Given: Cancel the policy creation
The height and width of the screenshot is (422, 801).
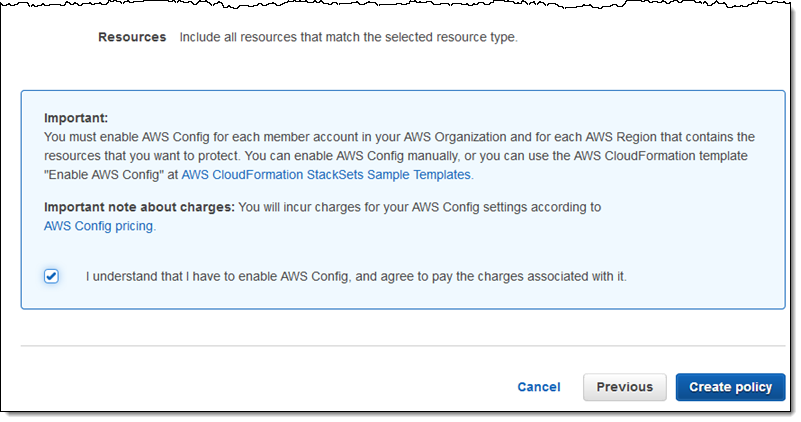Looking at the screenshot, I should 539,387.
